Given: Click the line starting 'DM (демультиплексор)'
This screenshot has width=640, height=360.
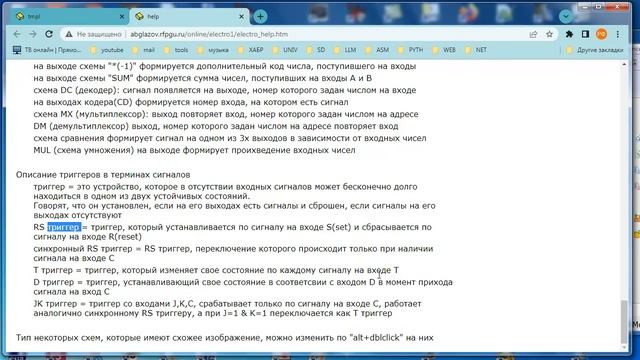Looking at the screenshot, I should (216, 126).
